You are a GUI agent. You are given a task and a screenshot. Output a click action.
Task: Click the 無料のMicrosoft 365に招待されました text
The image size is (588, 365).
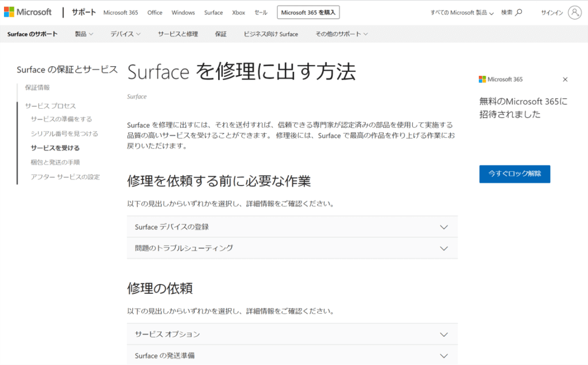pyautogui.click(x=523, y=107)
